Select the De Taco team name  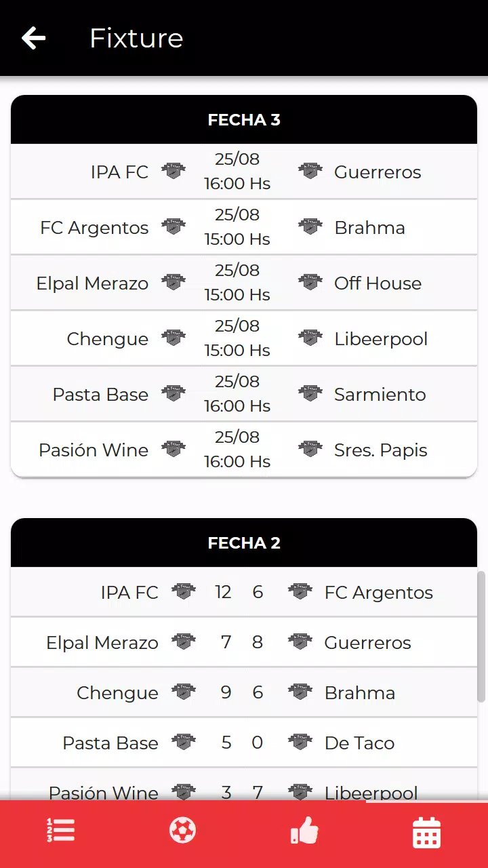click(359, 743)
